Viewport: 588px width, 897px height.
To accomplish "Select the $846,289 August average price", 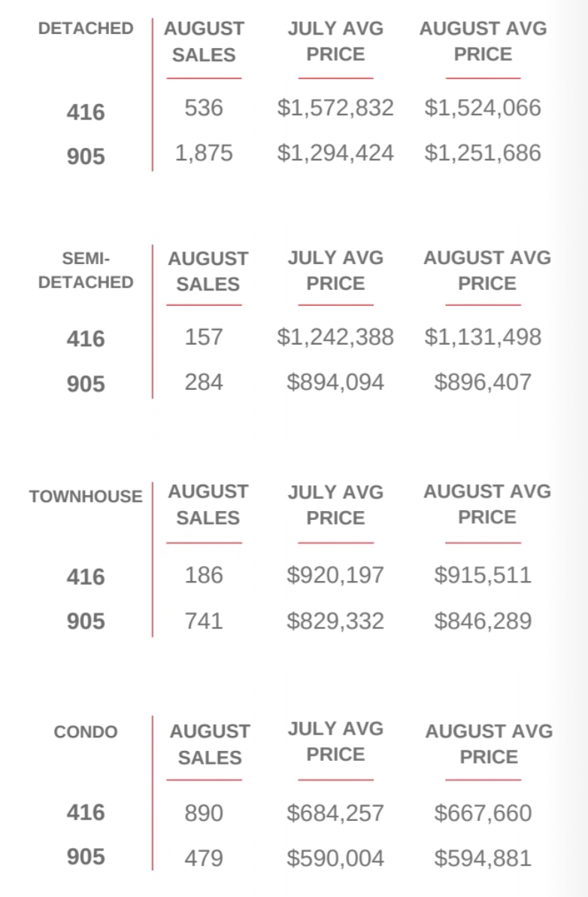I will click(483, 621).
